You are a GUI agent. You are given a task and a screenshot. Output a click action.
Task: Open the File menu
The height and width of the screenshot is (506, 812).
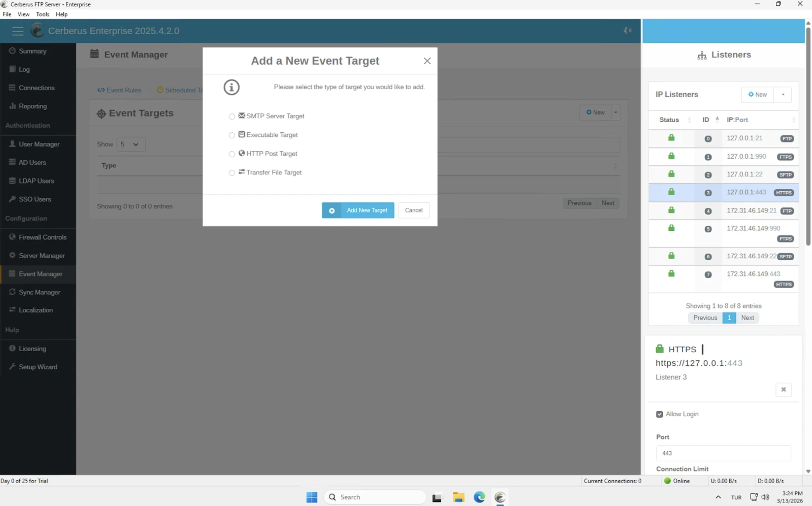click(7, 14)
